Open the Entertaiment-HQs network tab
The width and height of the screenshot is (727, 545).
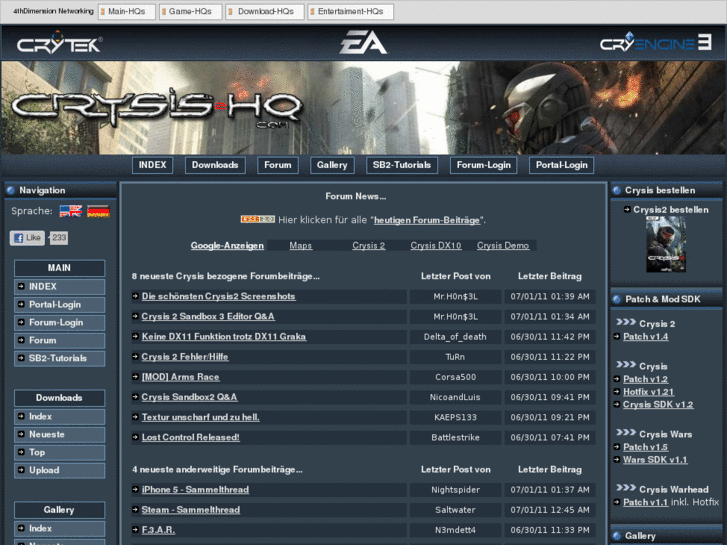pos(351,12)
